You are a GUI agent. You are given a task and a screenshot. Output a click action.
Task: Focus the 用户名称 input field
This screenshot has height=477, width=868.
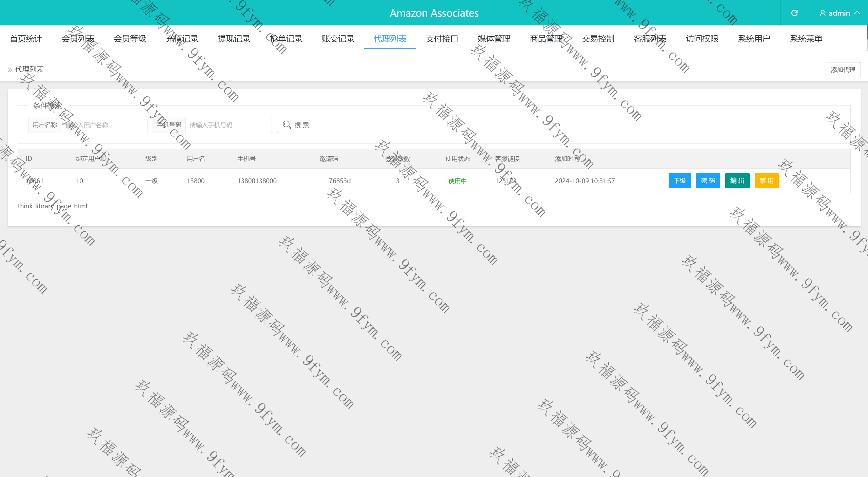tap(104, 125)
